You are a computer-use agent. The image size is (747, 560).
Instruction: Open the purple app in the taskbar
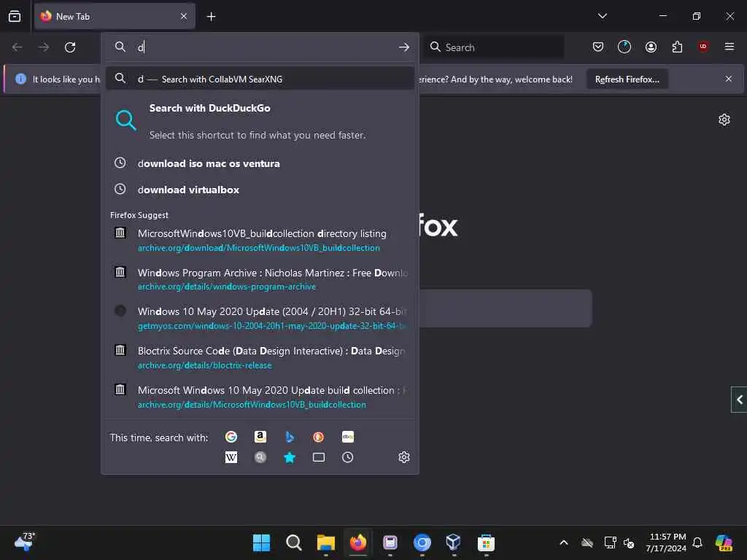click(x=390, y=542)
